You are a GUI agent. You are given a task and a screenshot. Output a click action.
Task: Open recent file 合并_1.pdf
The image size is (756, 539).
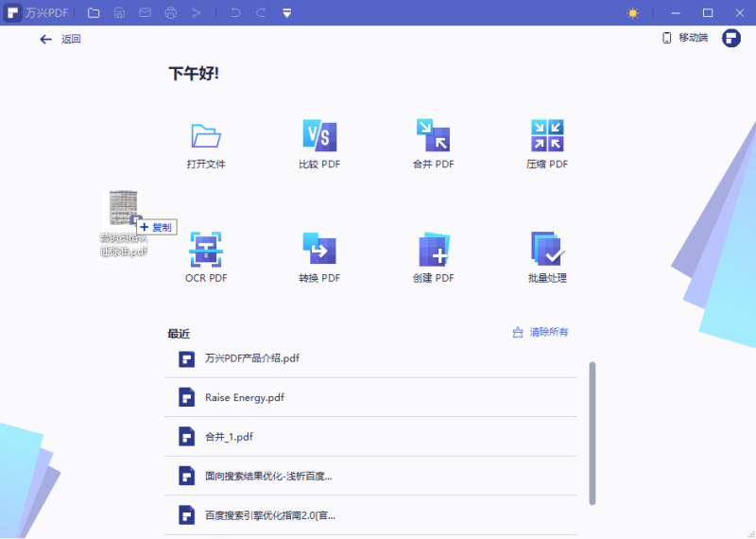pos(229,437)
